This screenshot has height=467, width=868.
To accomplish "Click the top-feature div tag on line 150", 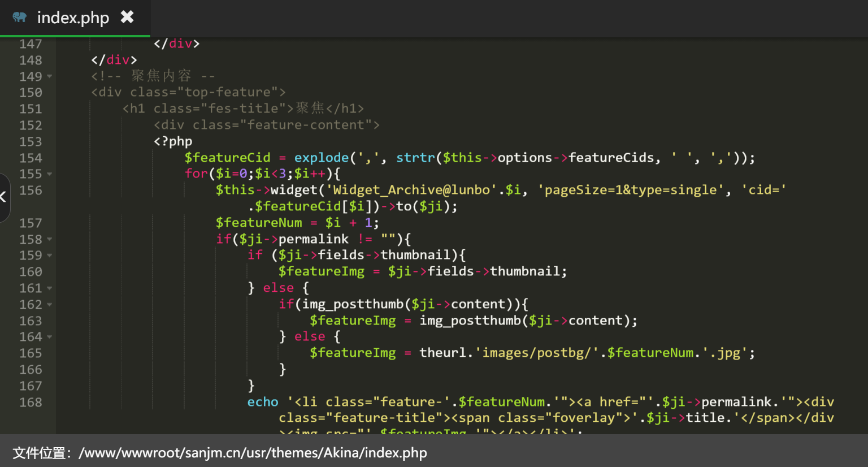I will click(x=188, y=92).
